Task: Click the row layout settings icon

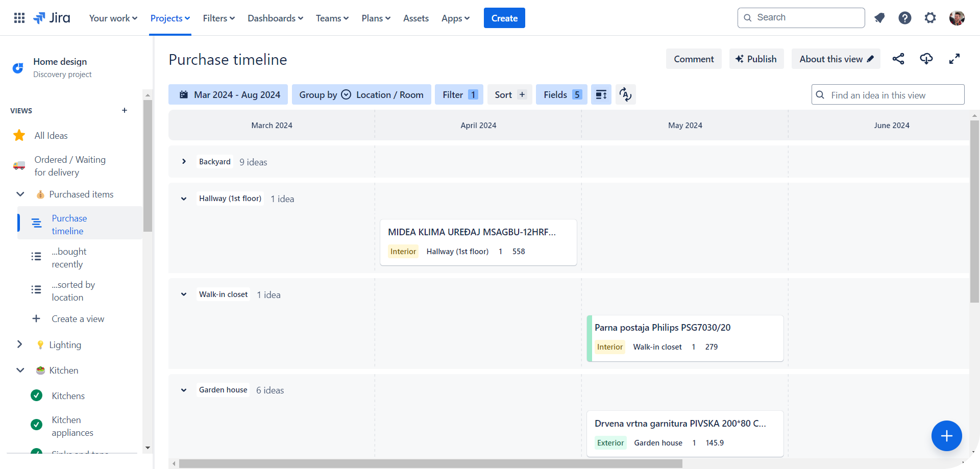Action: click(601, 94)
